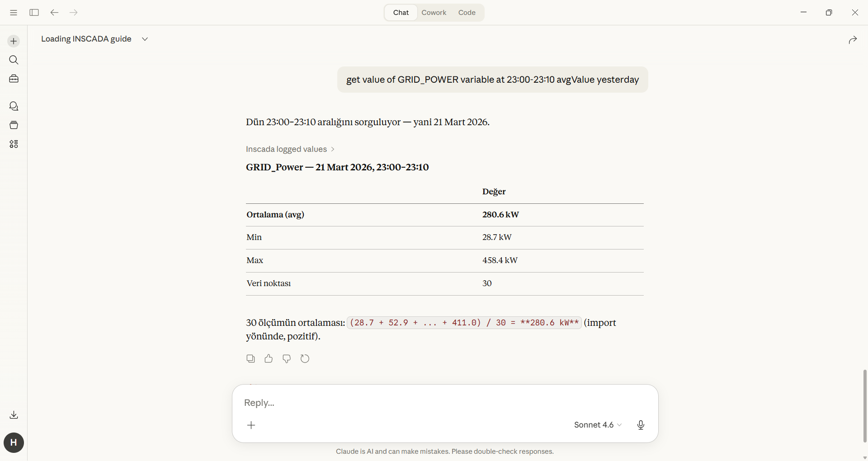
Task: Click the H user profile avatar
Action: pyautogui.click(x=14, y=442)
